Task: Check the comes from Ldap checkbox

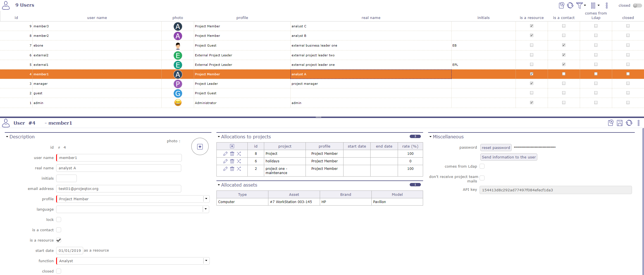Action: (x=482, y=166)
